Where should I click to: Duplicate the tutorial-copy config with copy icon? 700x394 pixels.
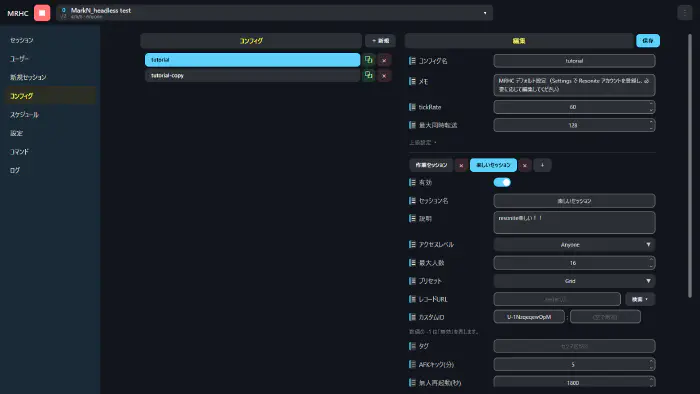tap(368, 75)
